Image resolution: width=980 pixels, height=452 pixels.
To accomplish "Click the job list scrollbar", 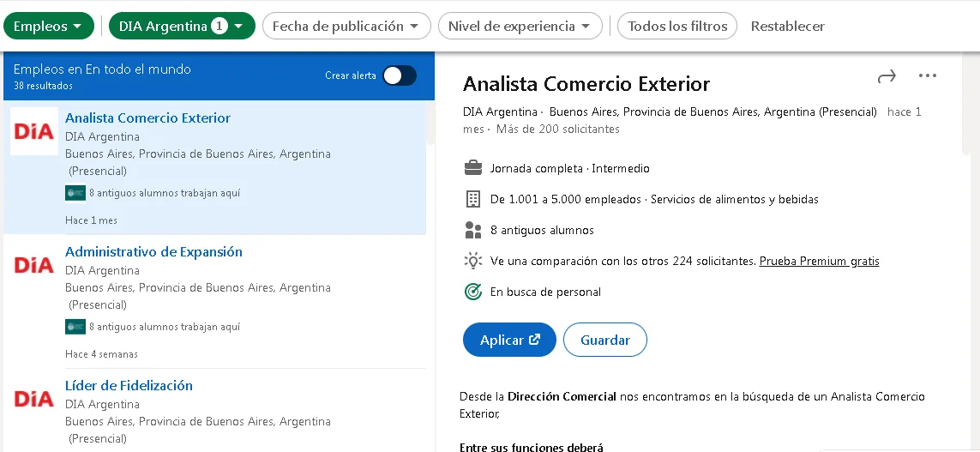I will (430, 125).
